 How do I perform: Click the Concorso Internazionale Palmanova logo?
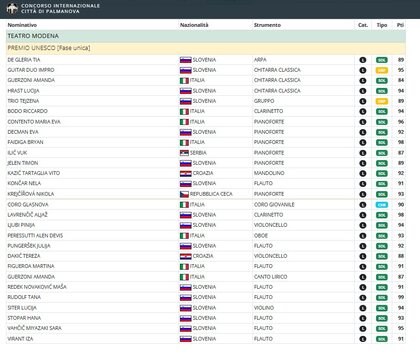(x=12, y=8)
